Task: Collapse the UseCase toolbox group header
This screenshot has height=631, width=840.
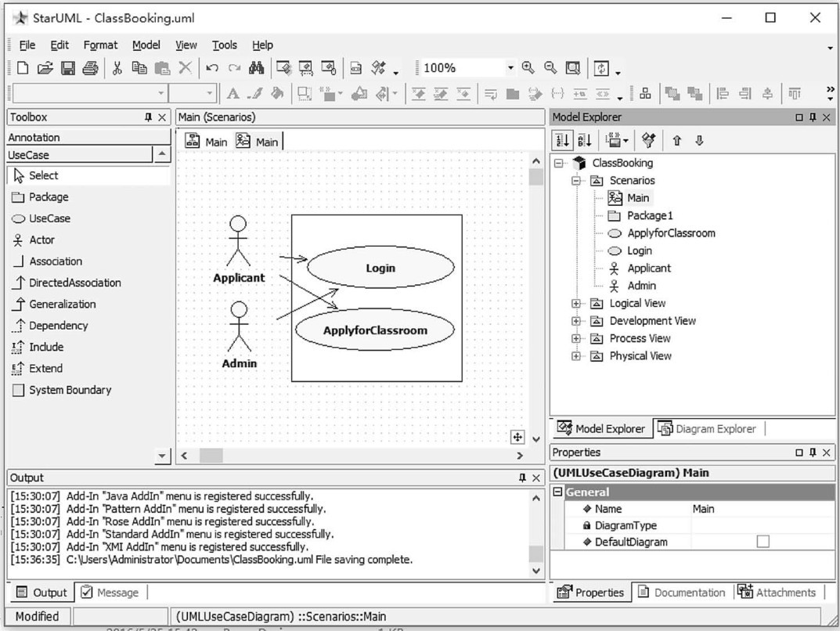Action: (79, 155)
